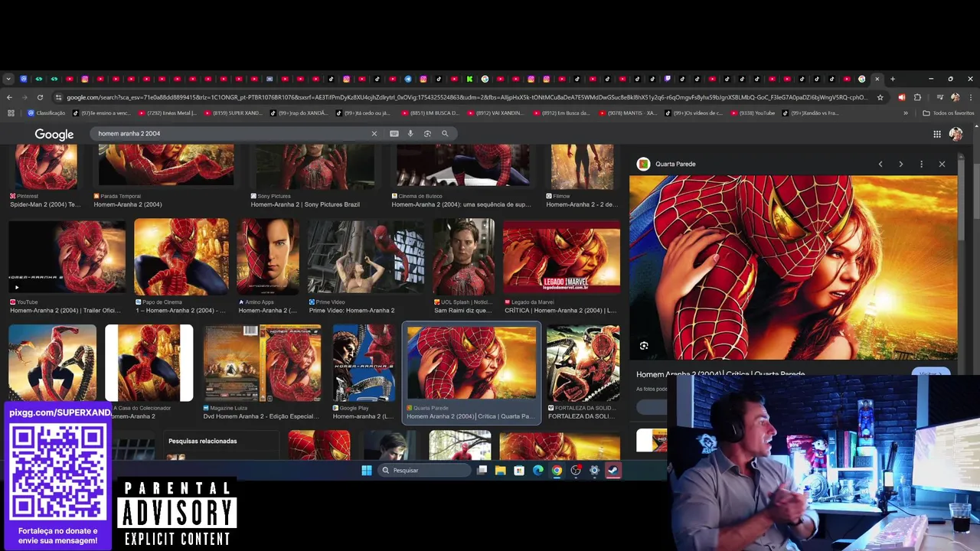Go back to previous page in Chrome

9,97
